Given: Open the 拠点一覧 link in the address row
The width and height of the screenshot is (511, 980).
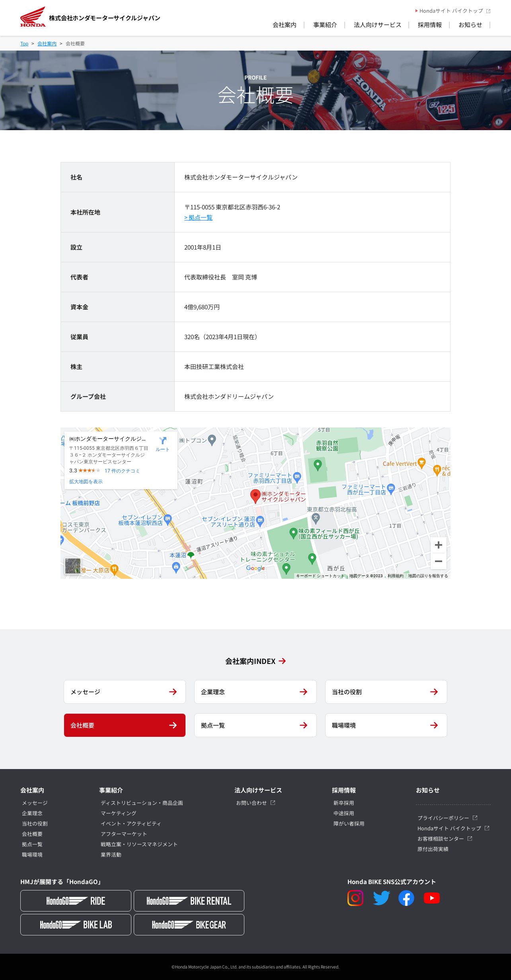Looking at the screenshot, I should tap(198, 217).
